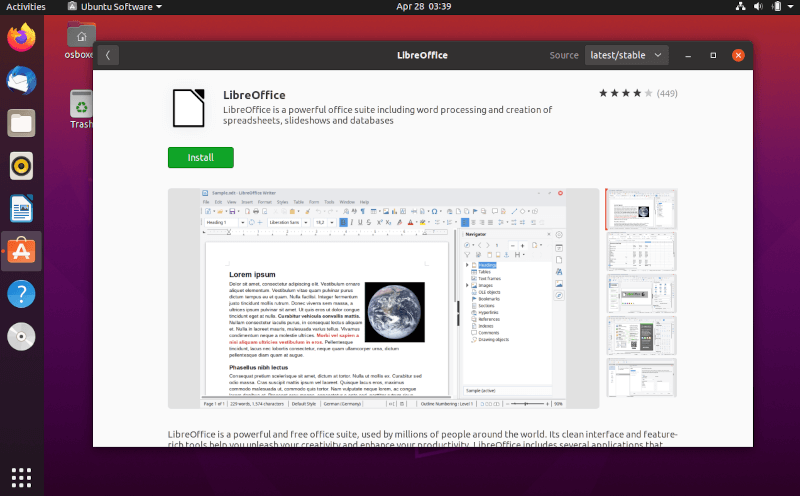The image size is (800, 496).
Task: Minimize the Ubuntu Software window
Action: pos(688,55)
